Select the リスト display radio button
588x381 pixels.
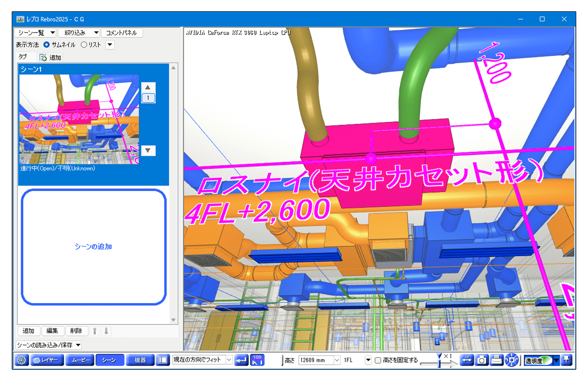pos(84,45)
